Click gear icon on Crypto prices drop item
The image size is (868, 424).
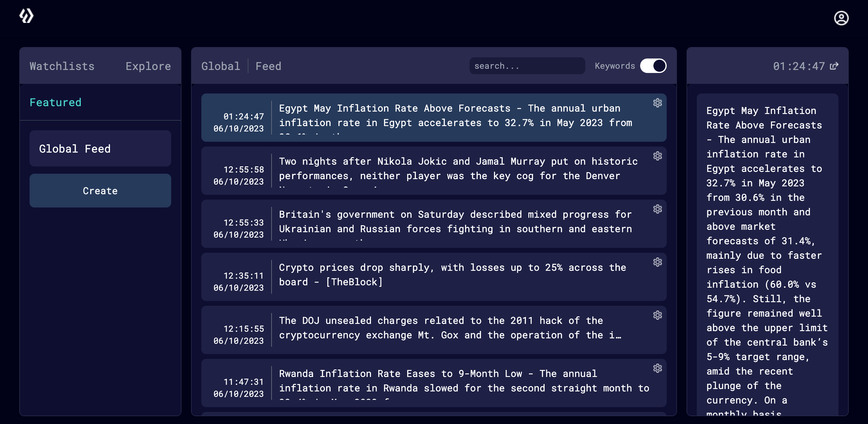[657, 262]
